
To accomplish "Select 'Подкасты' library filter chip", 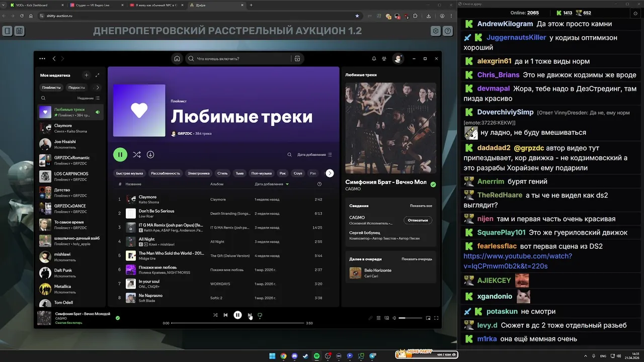I will coord(76,87).
